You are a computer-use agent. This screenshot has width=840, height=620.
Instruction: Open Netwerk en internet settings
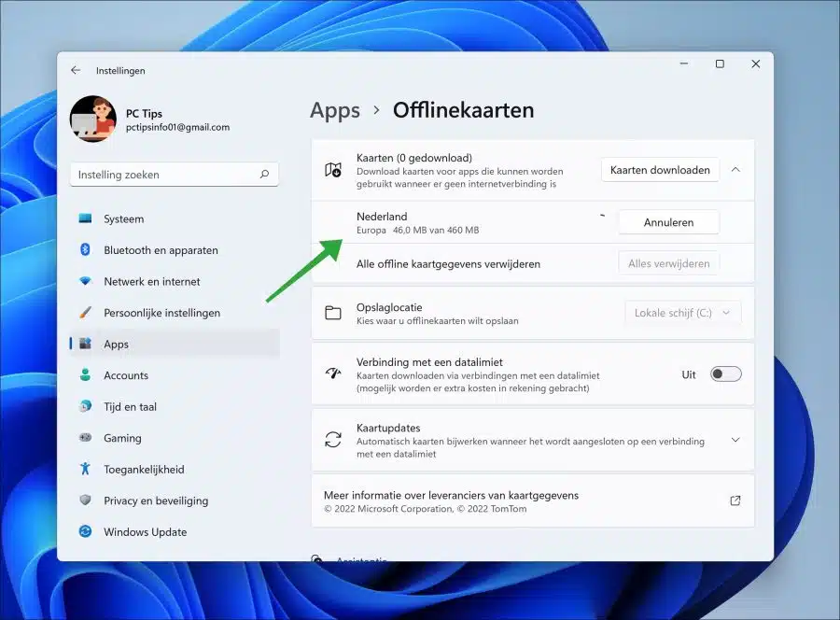coord(175,281)
